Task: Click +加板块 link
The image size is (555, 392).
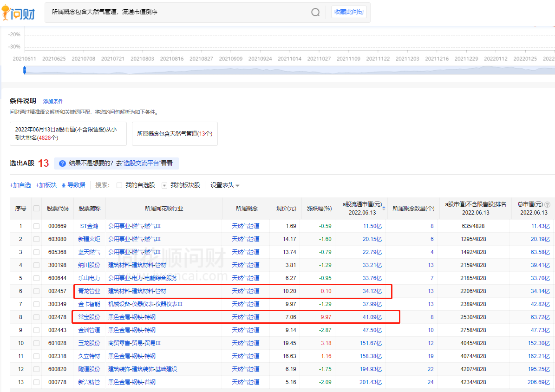Action: point(46,185)
